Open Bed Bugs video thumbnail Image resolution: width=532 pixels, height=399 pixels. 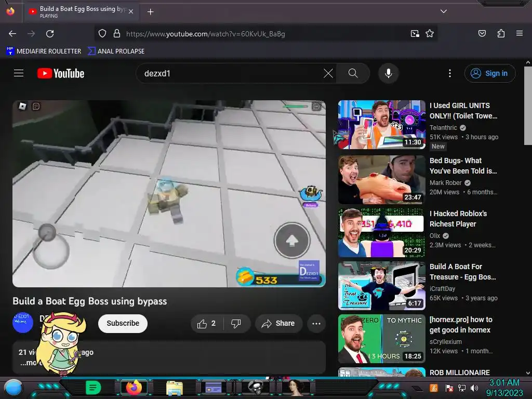[382, 179]
